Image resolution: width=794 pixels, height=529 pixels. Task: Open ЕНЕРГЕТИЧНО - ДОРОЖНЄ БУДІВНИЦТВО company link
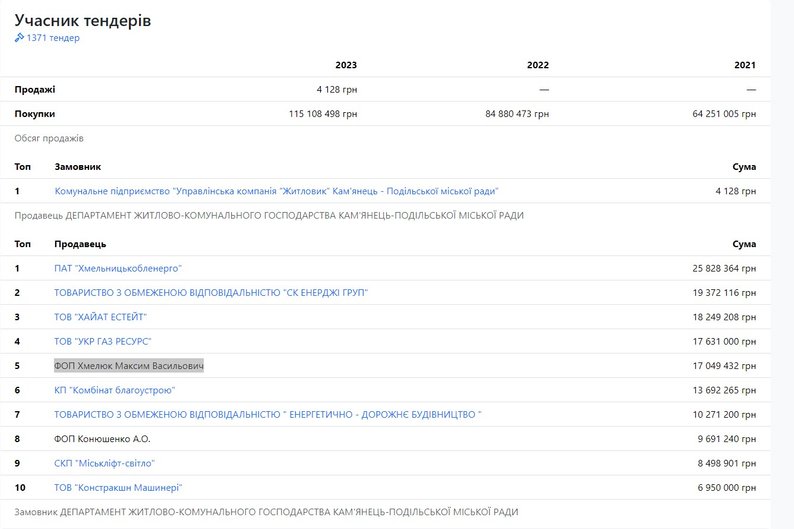[268, 414]
